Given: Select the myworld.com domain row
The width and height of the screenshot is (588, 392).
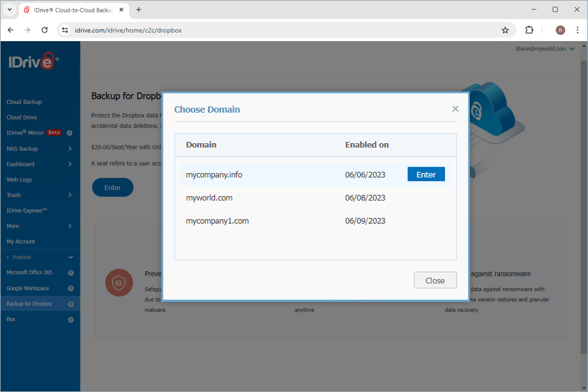Looking at the screenshot, I should (x=316, y=198).
